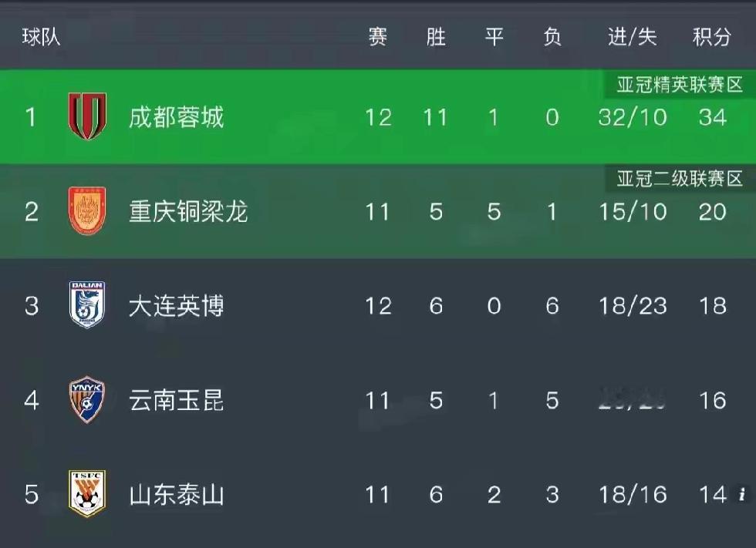Click the 赛 matches played header

click(377, 36)
